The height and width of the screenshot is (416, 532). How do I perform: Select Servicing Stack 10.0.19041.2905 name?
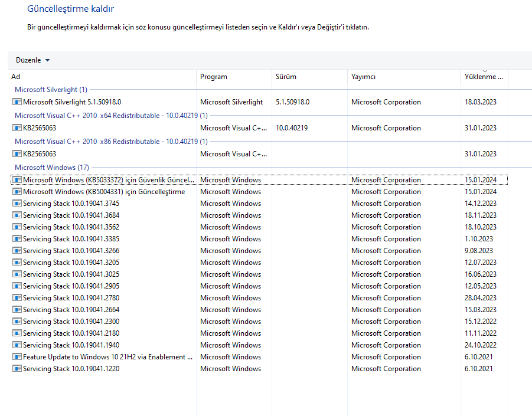pyautogui.click(x=71, y=286)
